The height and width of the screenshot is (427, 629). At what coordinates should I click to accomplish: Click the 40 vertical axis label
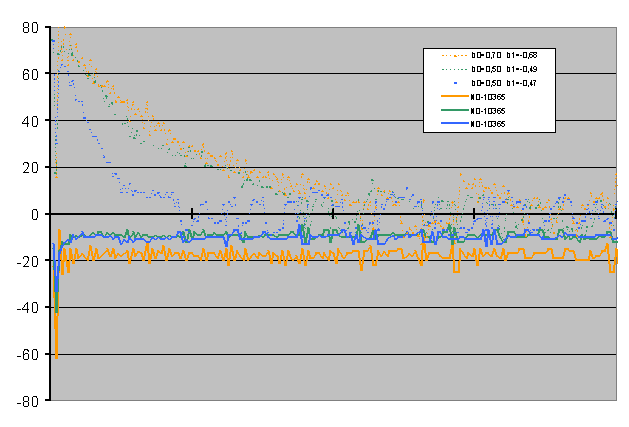click(30, 121)
